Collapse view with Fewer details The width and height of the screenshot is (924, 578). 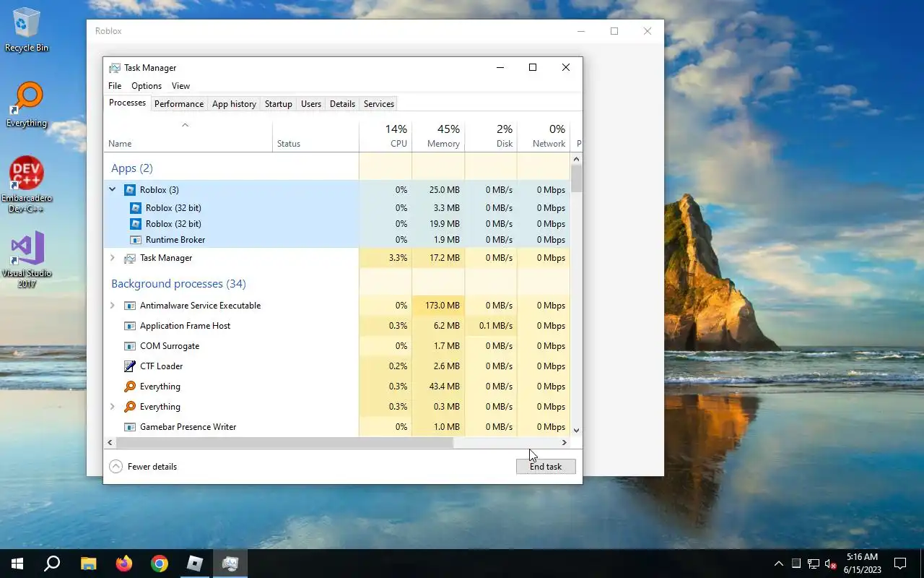(x=143, y=467)
